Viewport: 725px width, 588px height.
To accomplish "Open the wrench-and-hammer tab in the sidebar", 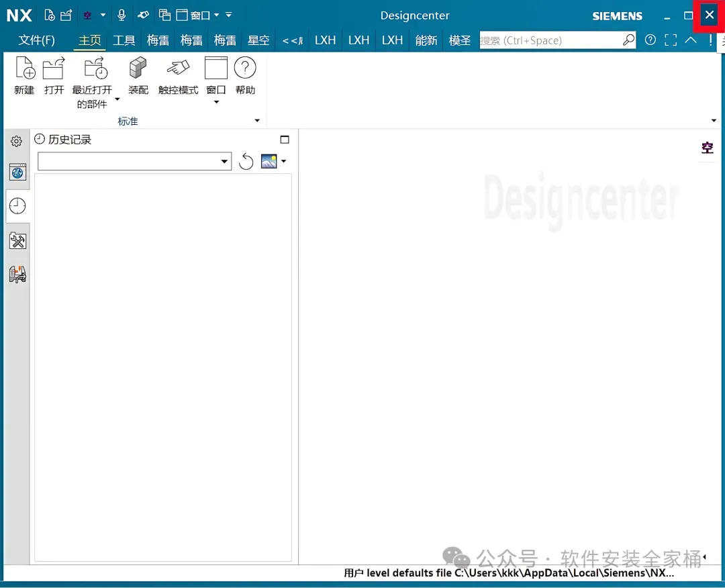I will pos(17,240).
